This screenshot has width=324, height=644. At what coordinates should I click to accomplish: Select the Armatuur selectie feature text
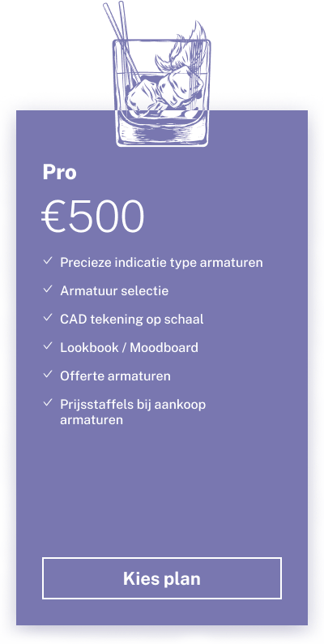coord(114,291)
